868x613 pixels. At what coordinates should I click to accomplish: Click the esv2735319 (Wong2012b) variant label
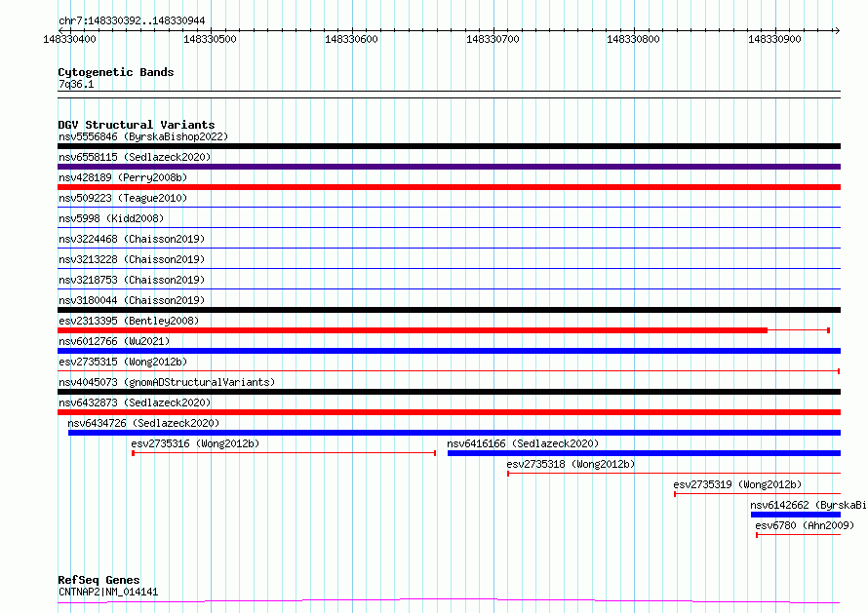pos(737,484)
